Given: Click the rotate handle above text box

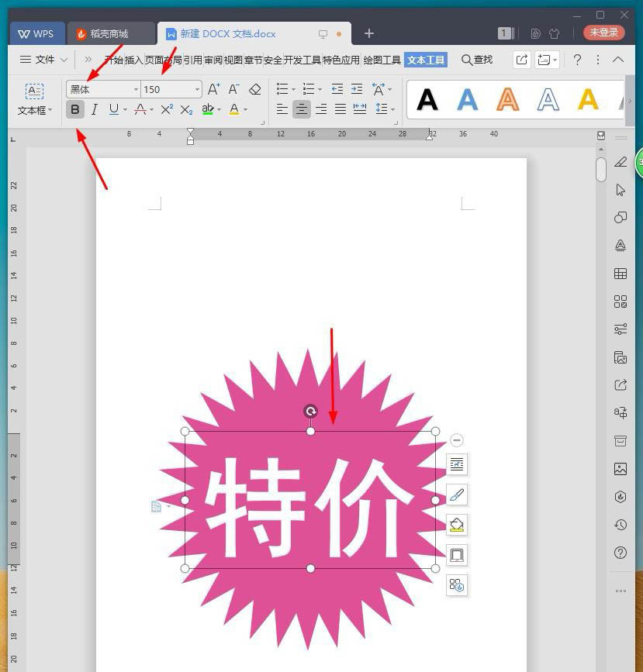Looking at the screenshot, I should pyautogui.click(x=310, y=412).
